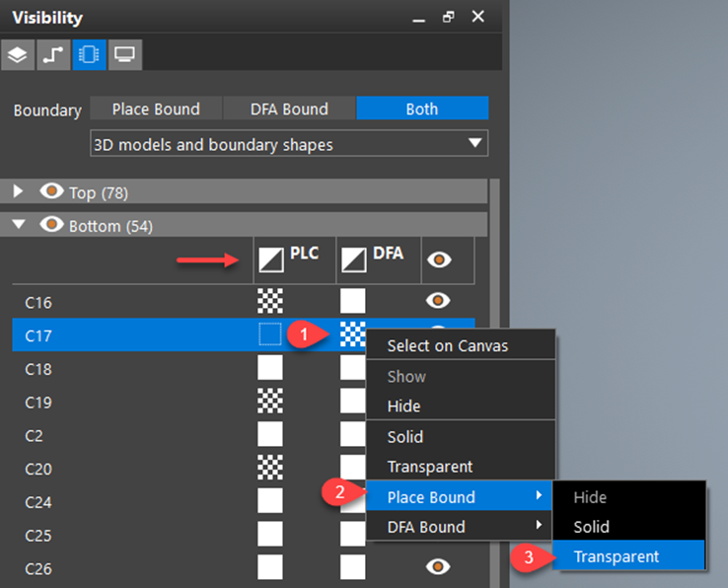
Task: Click the PLC swatch for C2
Action: pos(270,434)
